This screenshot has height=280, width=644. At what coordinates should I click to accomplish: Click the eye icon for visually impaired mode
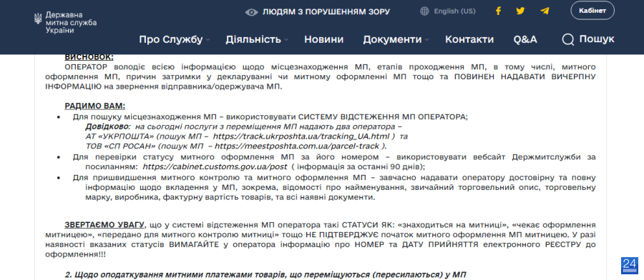251,12
